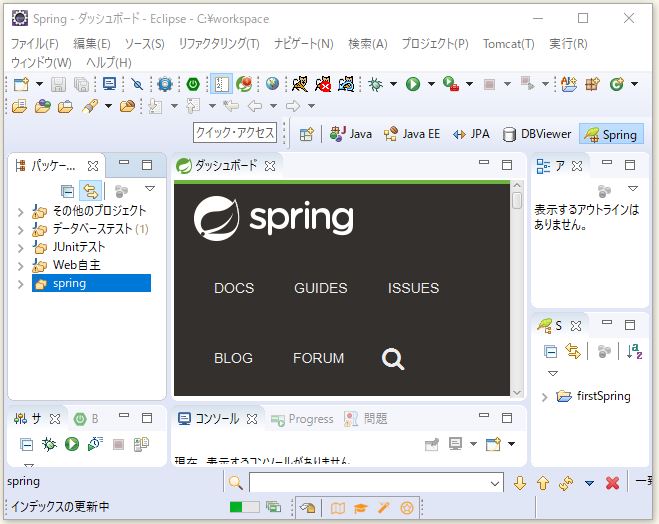This screenshot has width=659, height=524.
Task: Click the graduation cap icon in status bar
Action: [360, 508]
